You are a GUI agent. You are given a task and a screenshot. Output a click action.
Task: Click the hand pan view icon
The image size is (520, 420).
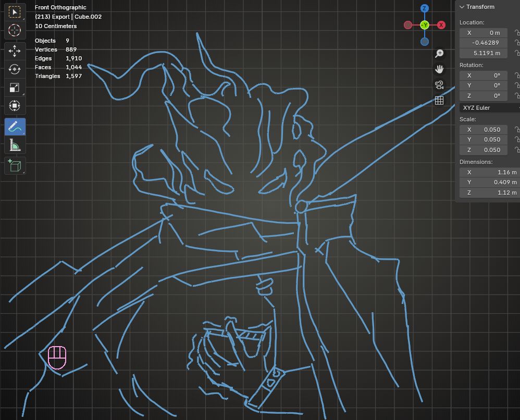(x=439, y=69)
